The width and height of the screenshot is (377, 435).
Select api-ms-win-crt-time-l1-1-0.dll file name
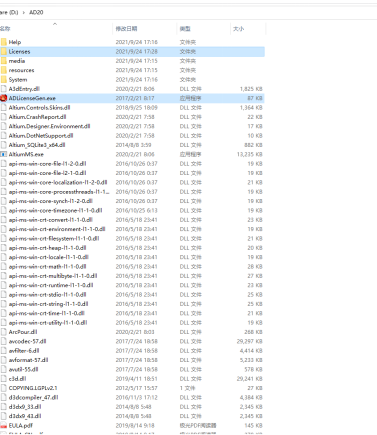pos(47,313)
